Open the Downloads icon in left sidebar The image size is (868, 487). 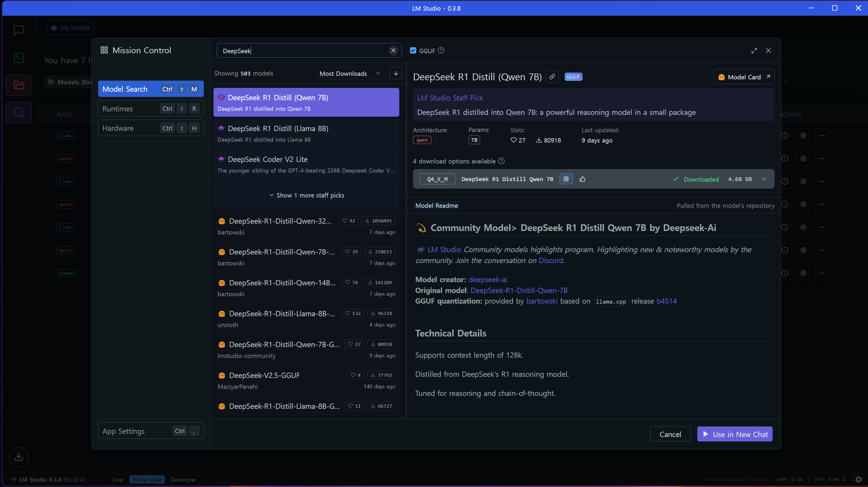(19, 457)
